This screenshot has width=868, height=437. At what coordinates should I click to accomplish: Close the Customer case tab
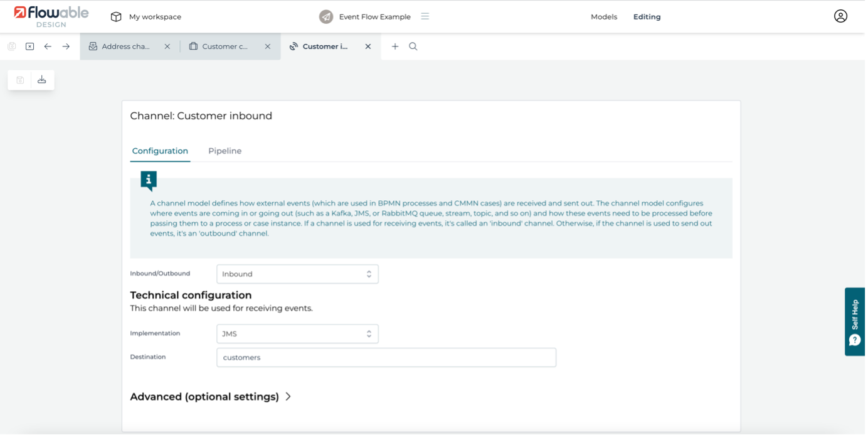pyautogui.click(x=268, y=46)
